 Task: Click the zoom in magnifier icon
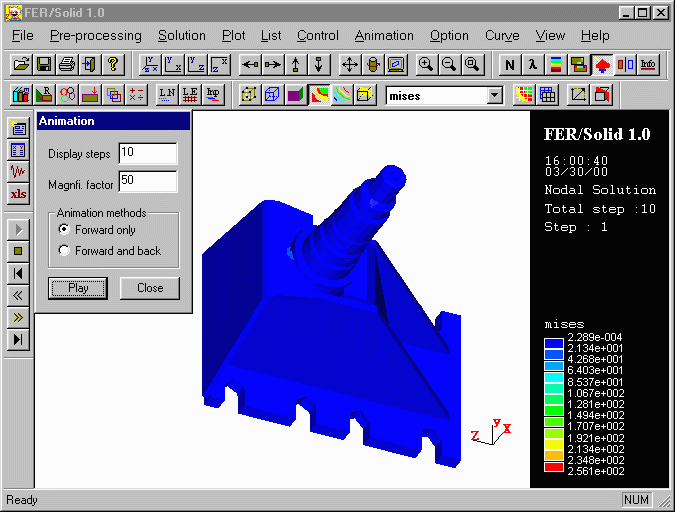(x=426, y=65)
